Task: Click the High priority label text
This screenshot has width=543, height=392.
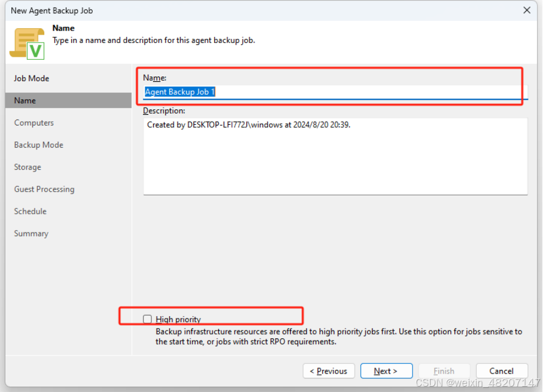Action: pyautogui.click(x=178, y=319)
